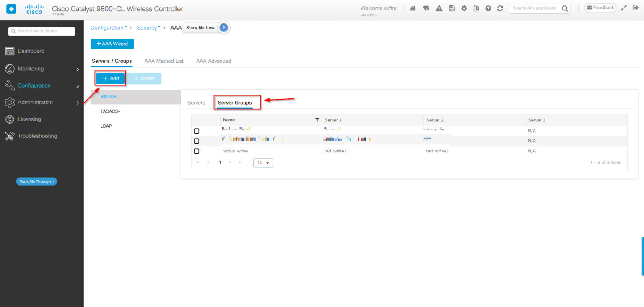The width and height of the screenshot is (644, 307).
Task: Open the home Dashboard icon in top toolbar
Action: tap(413, 8)
